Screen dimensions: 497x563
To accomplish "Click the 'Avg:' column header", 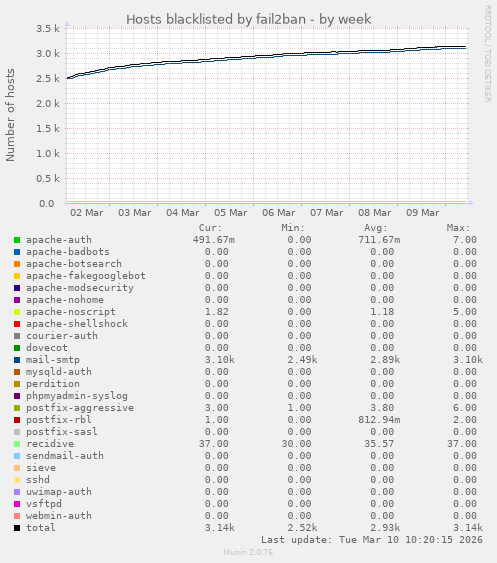I will [x=376, y=228].
